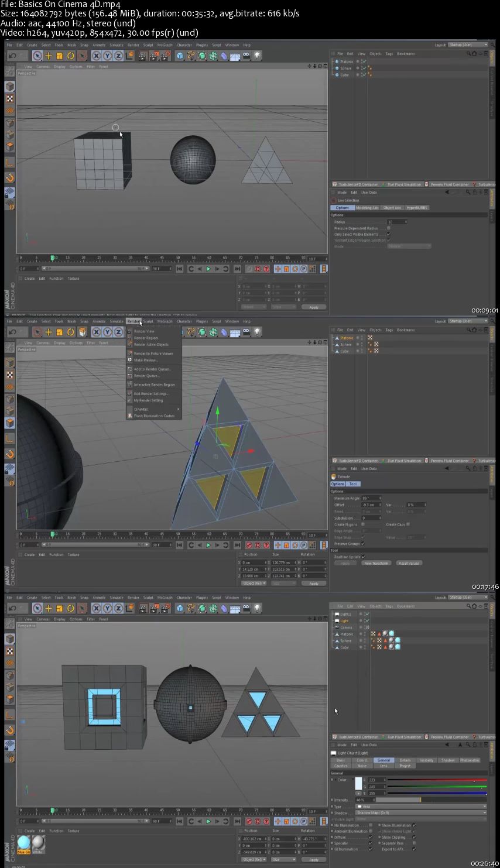Open Object (Rel) dropdown in the 00:17:46 frame

(x=254, y=583)
